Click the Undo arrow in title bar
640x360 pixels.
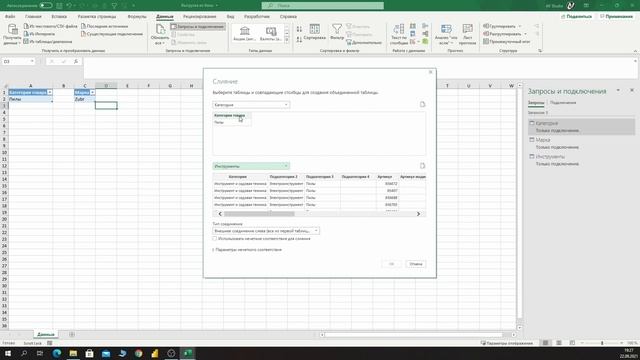[x=69, y=6]
